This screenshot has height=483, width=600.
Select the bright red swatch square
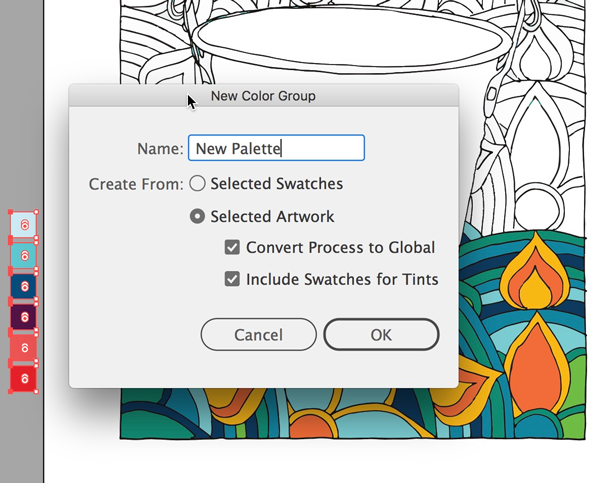[23, 379]
